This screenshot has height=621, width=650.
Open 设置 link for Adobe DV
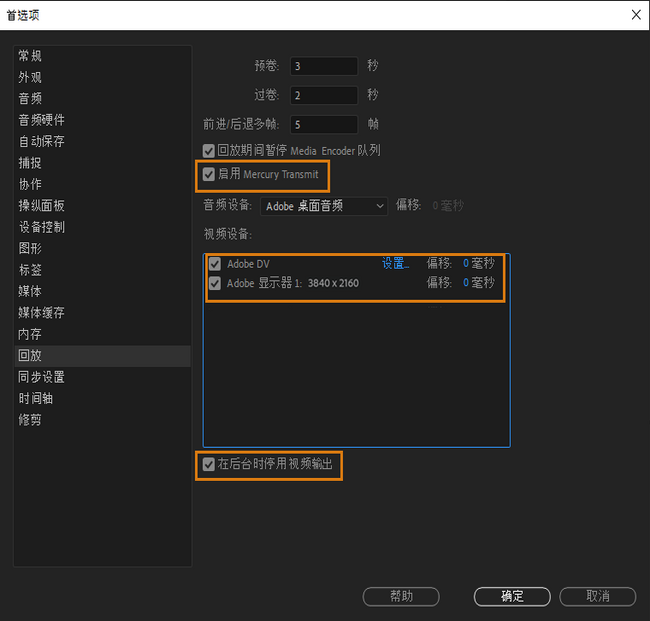tap(395, 263)
